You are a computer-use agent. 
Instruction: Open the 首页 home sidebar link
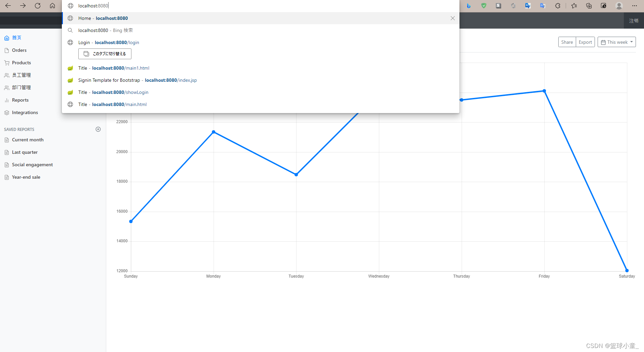pos(16,38)
